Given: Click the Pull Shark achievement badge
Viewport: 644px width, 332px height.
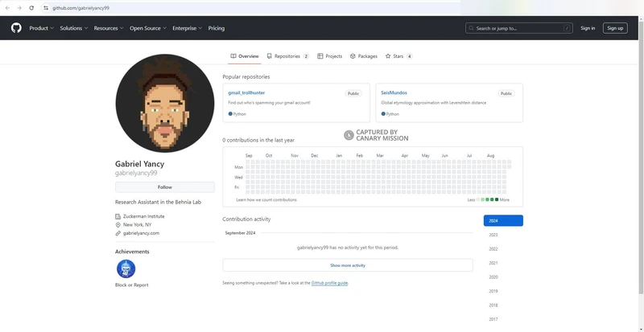Looking at the screenshot, I should pyautogui.click(x=126, y=268).
